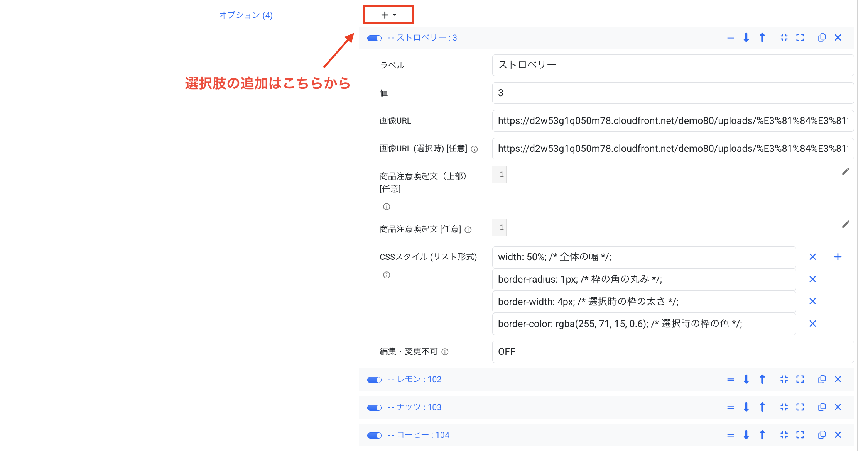Collapse icon on コーヒー row

tap(784, 435)
